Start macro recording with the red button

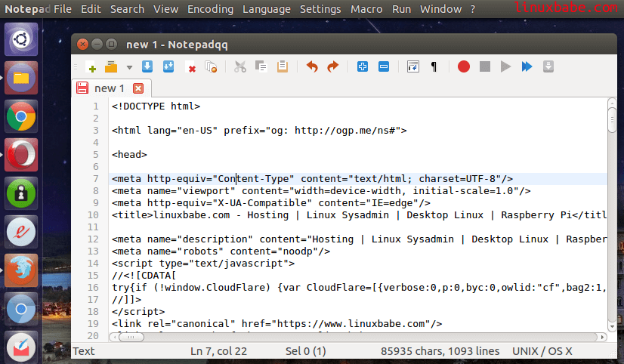pos(464,67)
